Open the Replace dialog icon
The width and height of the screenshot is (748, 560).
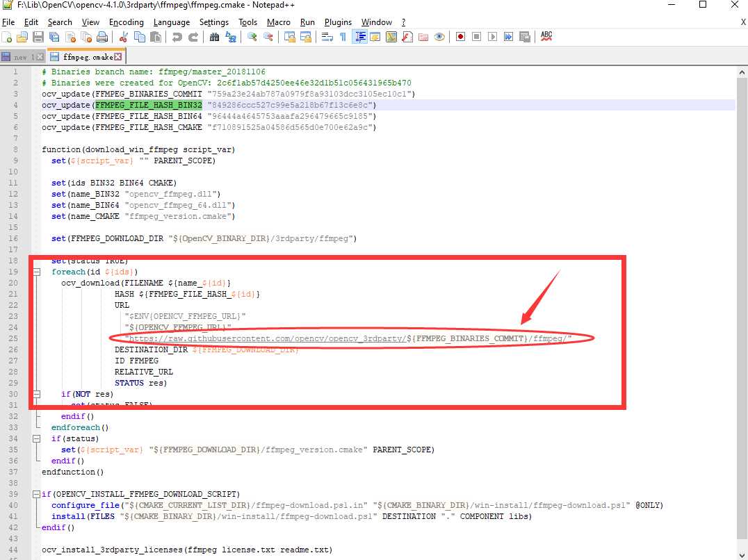(230, 38)
